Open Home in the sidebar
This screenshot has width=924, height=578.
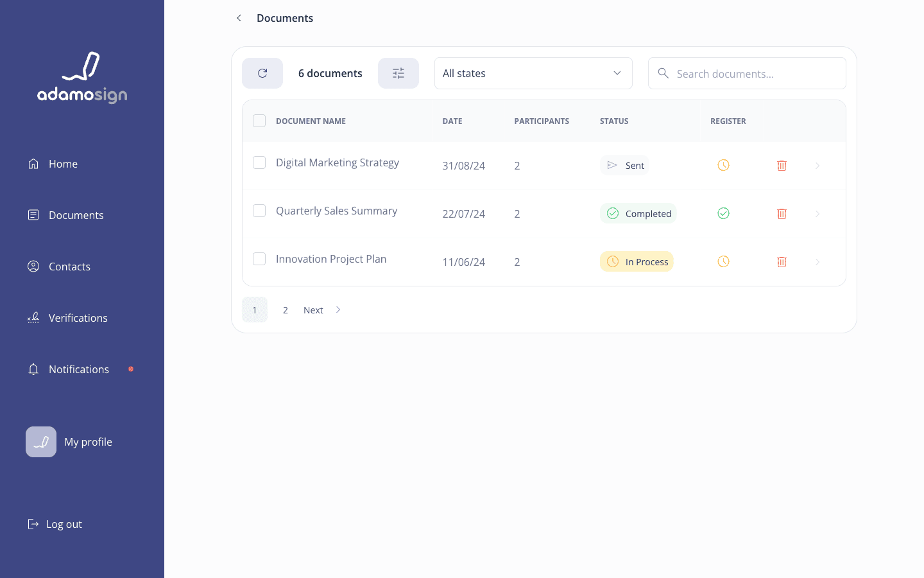53,164
